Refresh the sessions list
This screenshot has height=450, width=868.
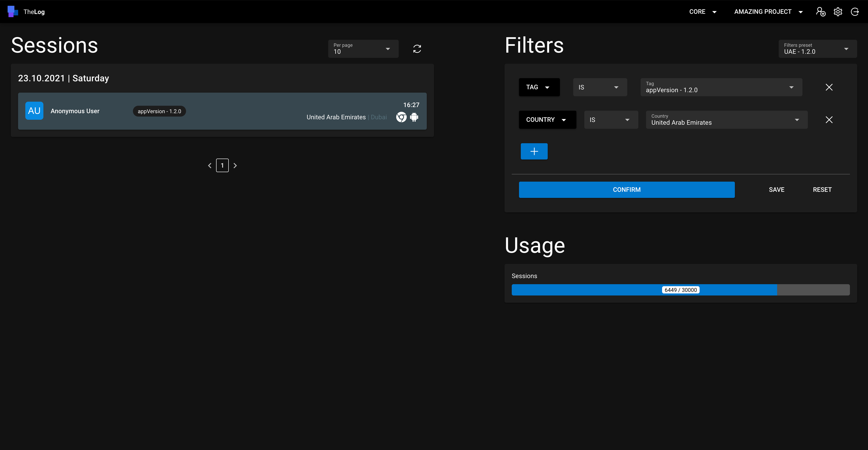point(417,49)
